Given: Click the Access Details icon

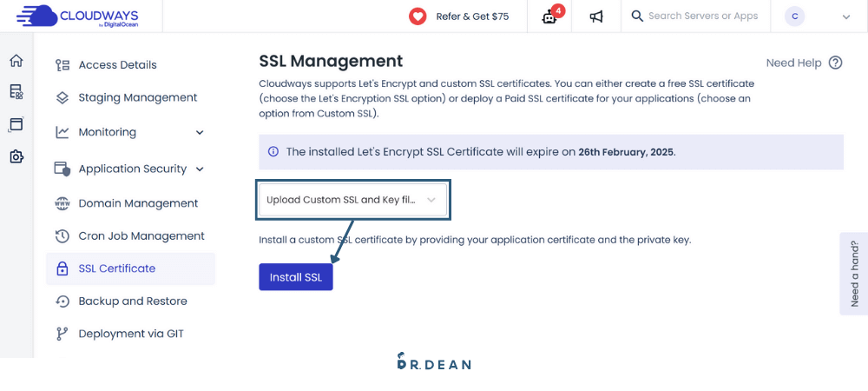Looking at the screenshot, I should tap(62, 65).
